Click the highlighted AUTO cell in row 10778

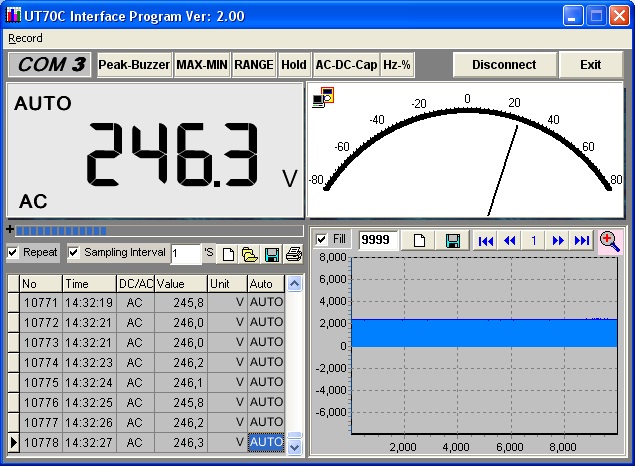[266, 442]
